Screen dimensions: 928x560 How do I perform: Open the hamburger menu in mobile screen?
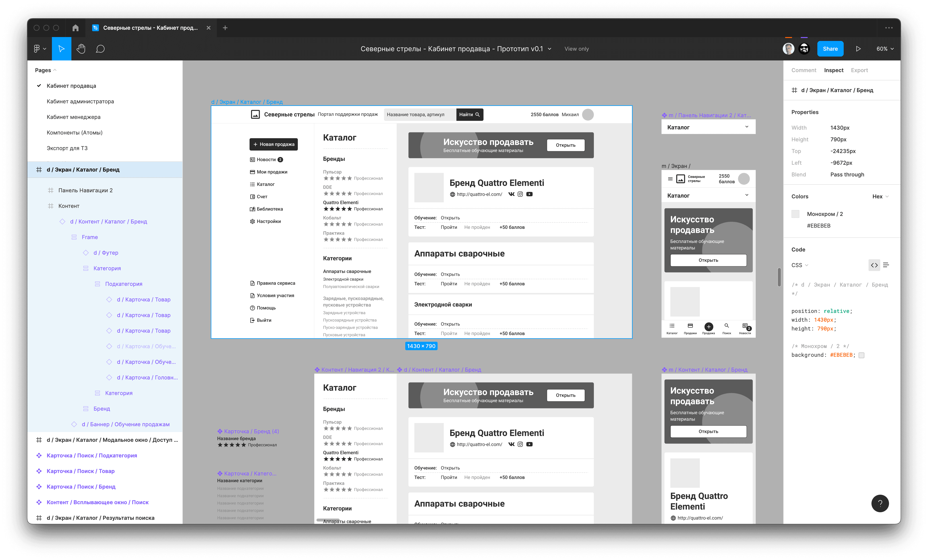click(670, 179)
